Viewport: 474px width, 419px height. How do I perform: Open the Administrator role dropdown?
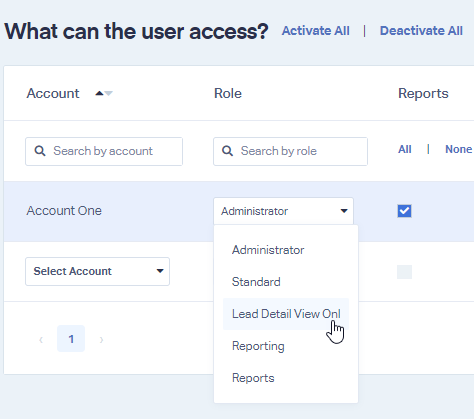pyautogui.click(x=283, y=211)
